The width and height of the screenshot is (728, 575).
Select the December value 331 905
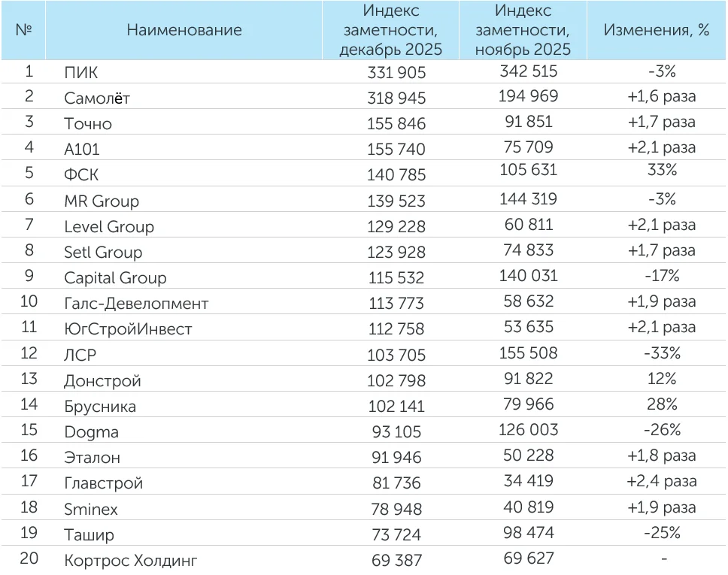396,73
